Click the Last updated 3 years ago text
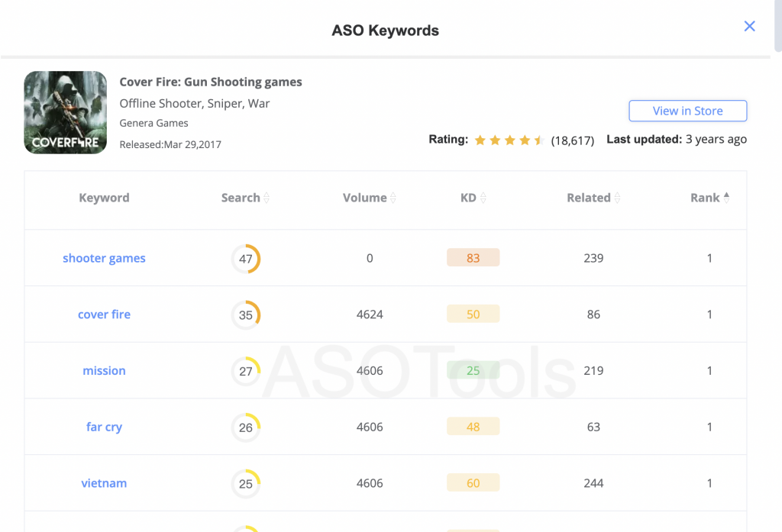This screenshot has height=532, width=782. [x=677, y=139]
